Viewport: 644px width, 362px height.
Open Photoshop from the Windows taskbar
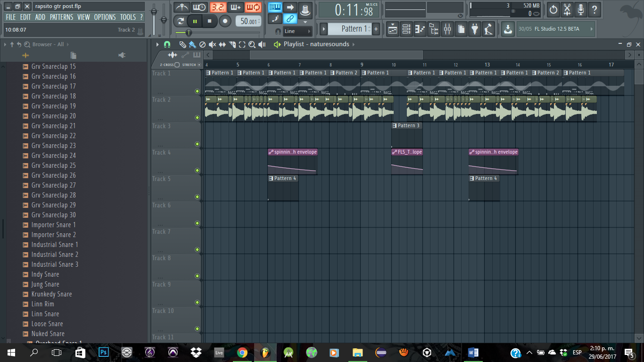(x=103, y=353)
